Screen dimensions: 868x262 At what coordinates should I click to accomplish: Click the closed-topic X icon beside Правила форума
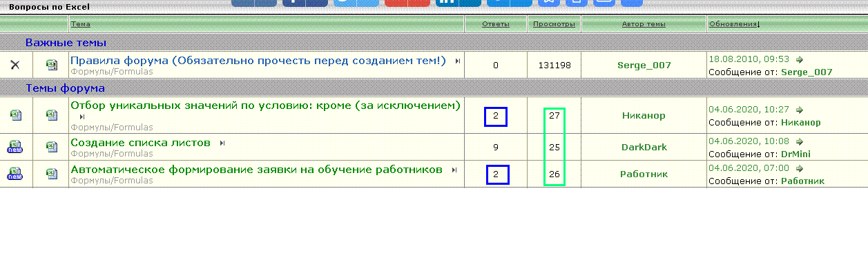click(15, 65)
